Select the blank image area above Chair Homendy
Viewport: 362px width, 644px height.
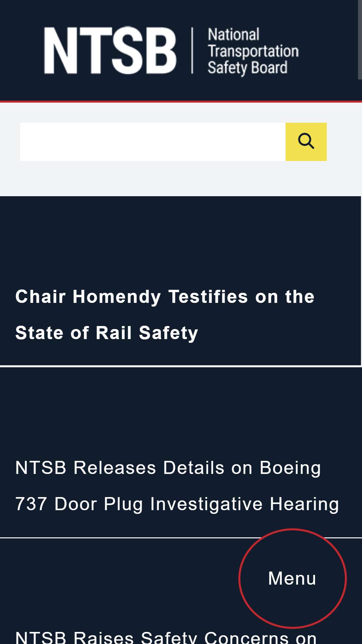coord(180,238)
